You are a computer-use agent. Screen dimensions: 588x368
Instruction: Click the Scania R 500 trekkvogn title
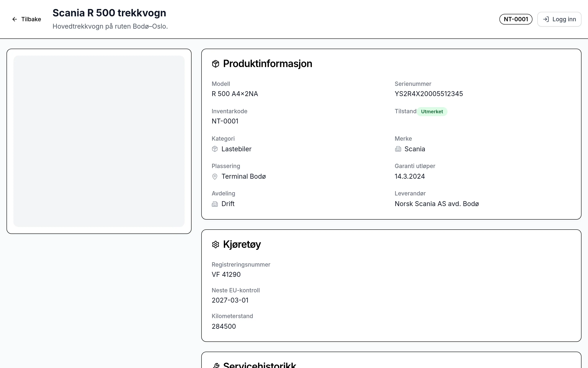click(x=109, y=13)
